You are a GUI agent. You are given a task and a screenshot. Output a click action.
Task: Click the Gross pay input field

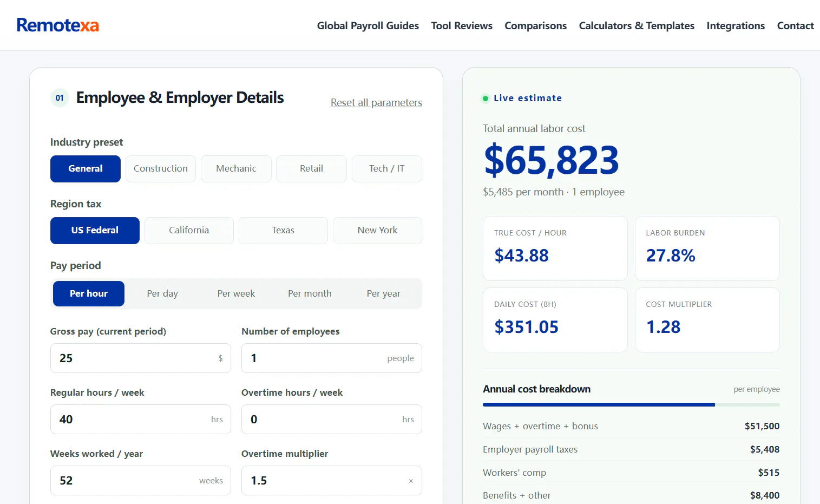click(x=141, y=358)
